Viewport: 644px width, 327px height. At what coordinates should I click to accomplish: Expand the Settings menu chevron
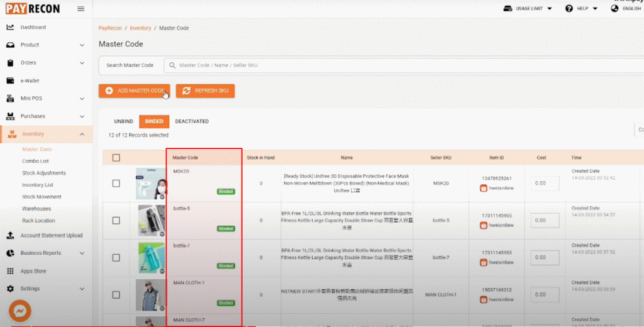tap(82, 289)
